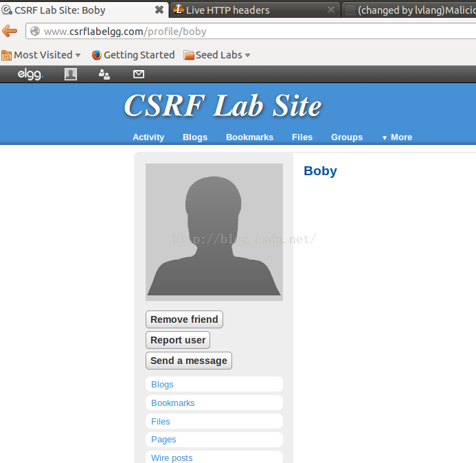Click the Report user button
Viewport: 476px width, 463px height.
pyautogui.click(x=178, y=340)
